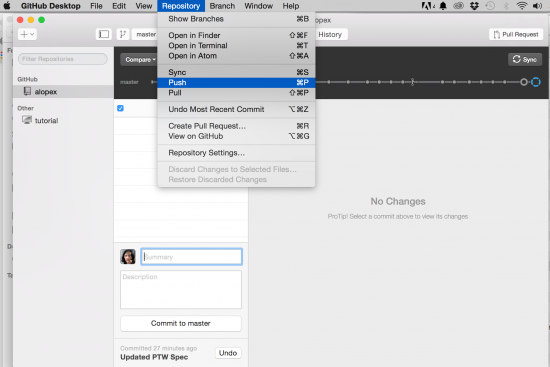Choose Open in Finder

click(236, 35)
